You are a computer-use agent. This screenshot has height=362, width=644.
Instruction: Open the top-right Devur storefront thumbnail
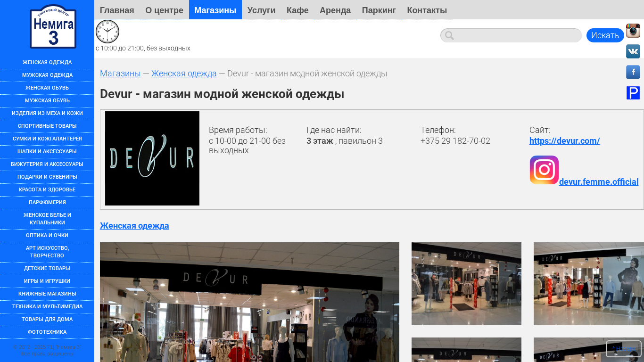pos(589,284)
